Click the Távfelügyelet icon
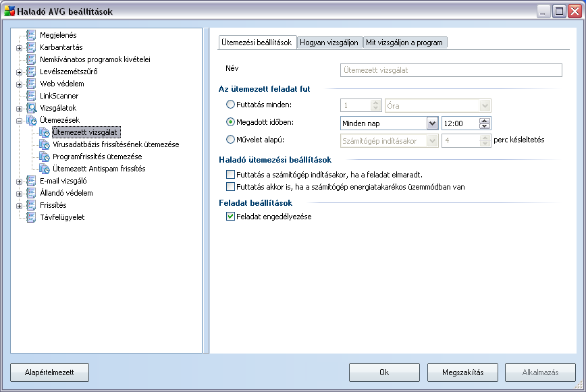 click(31, 217)
